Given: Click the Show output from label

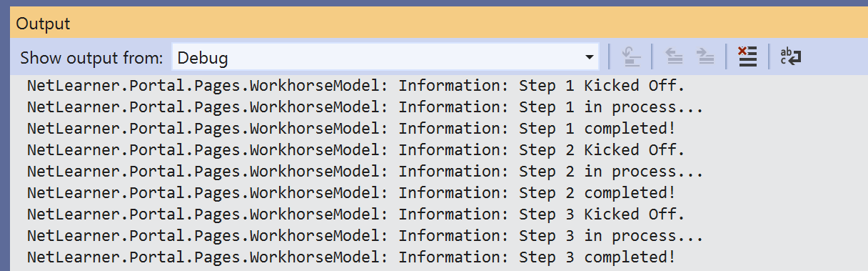Looking at the screenshot, I should coord(91,58).
